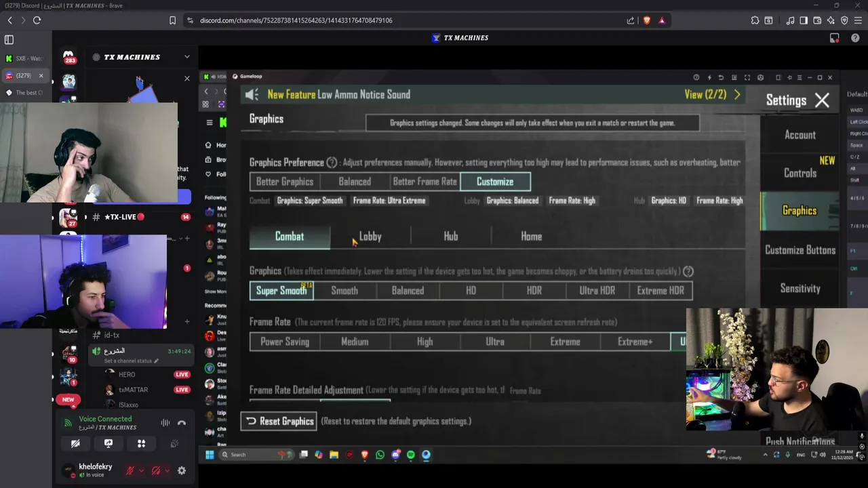Undeafen Discord headphones

pyautogui.click(x=156, y=470)
